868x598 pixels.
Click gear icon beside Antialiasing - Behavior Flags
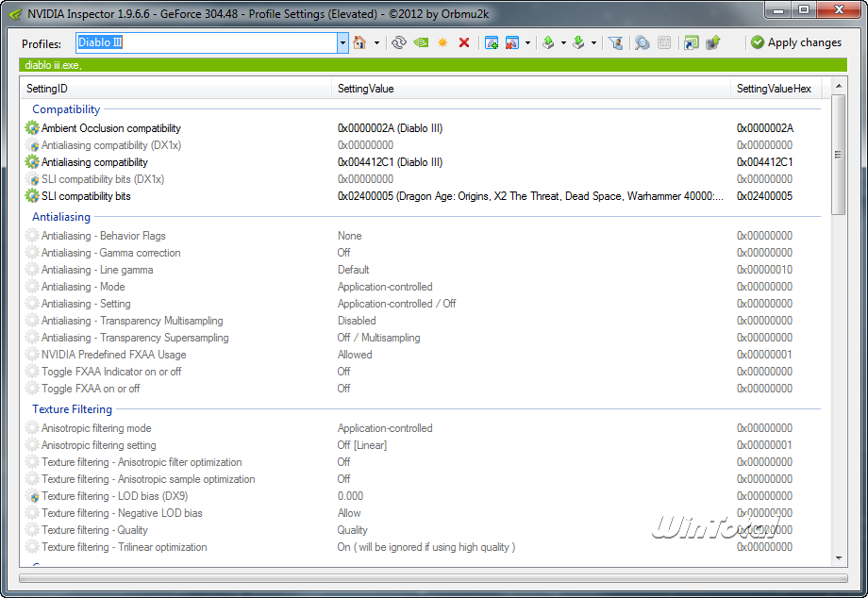[32, 236]
